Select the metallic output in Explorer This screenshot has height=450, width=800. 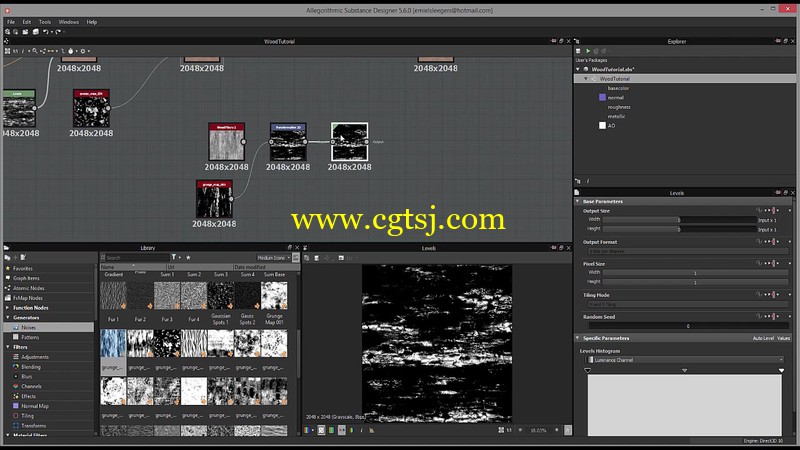616,116
